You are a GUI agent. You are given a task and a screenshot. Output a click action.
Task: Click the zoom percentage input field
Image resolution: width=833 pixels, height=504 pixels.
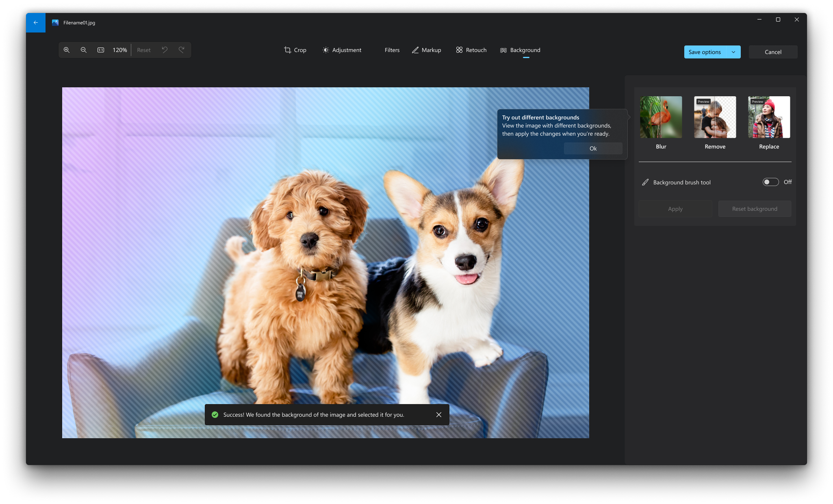119,49
